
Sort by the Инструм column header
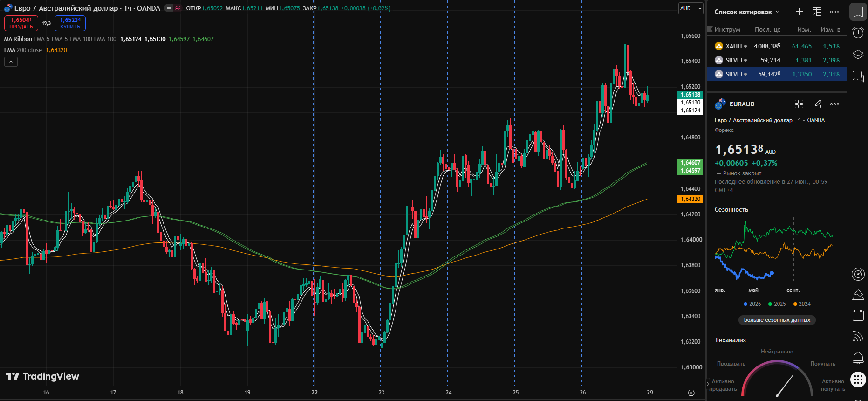tap(727, 29)
